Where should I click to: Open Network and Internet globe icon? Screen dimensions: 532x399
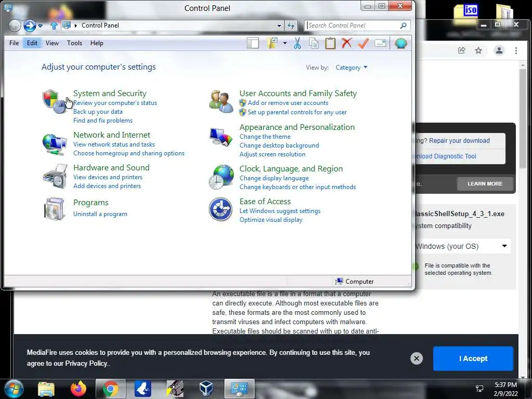pyautogui.click(x=54, y=143)
